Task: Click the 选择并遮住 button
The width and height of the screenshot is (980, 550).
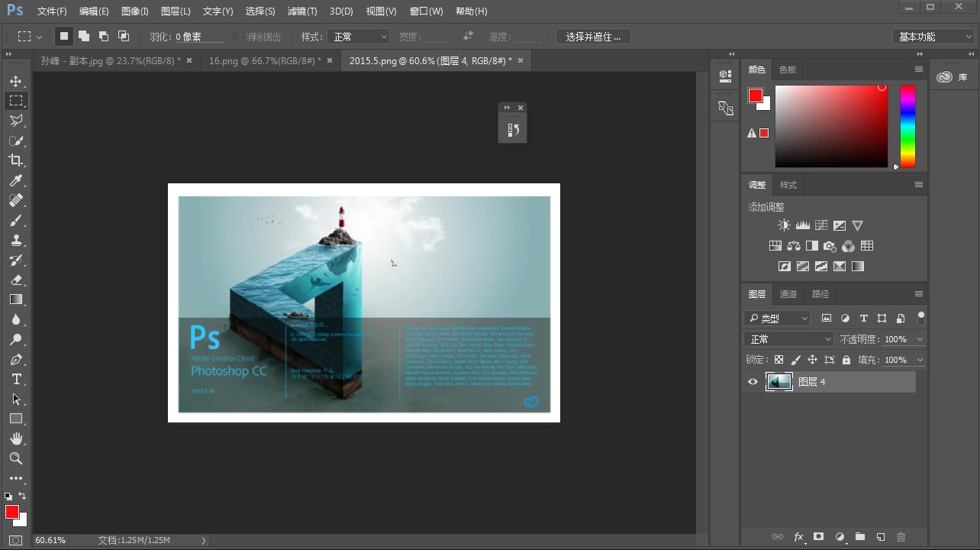Action: (593, 37)
